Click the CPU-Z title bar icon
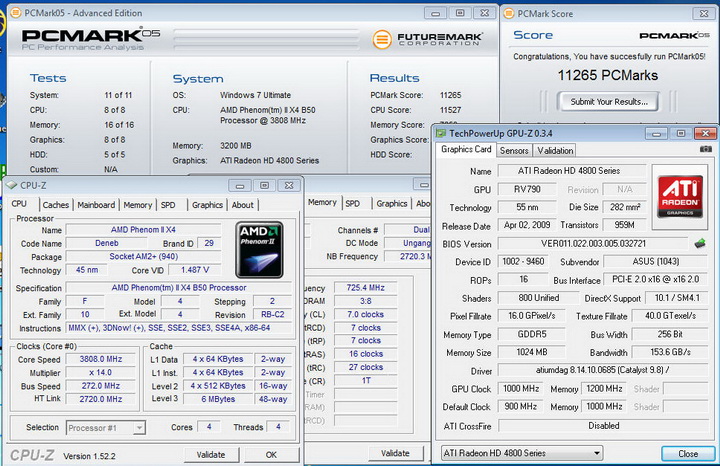 (x=11, y=185)
